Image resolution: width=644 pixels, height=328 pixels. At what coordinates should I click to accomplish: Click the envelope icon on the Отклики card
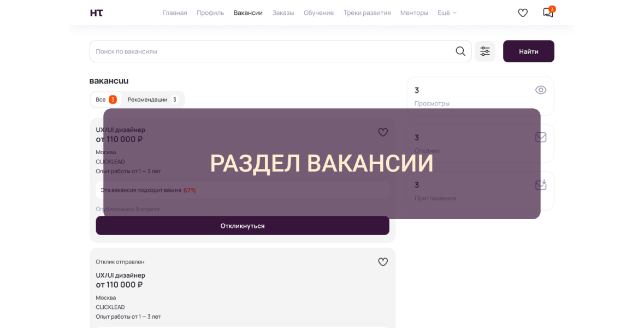(541, 137)
